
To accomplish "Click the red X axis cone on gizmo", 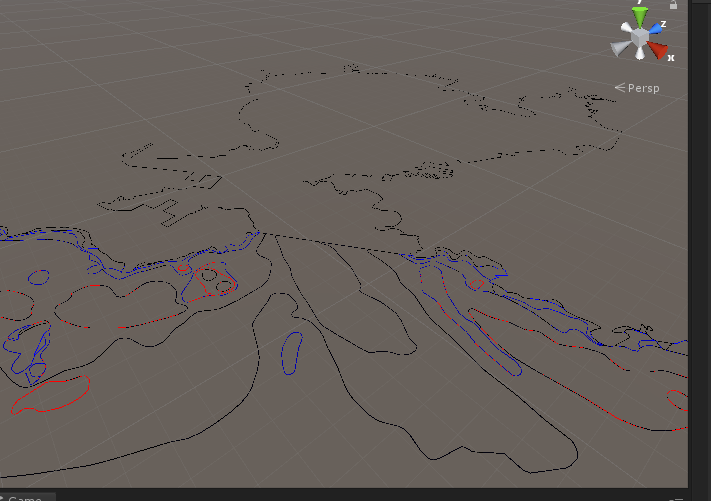I will point(657,49).
